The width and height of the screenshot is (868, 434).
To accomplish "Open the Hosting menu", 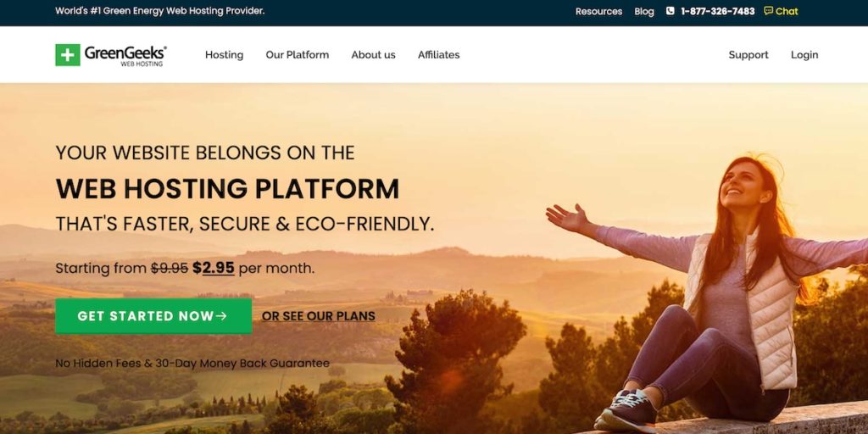I will (x=224, y=55).
